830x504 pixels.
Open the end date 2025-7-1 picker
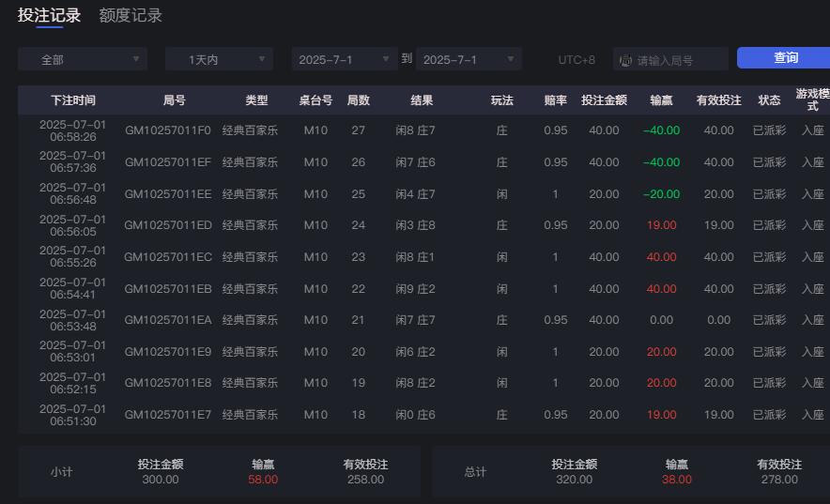pos(468,59)
